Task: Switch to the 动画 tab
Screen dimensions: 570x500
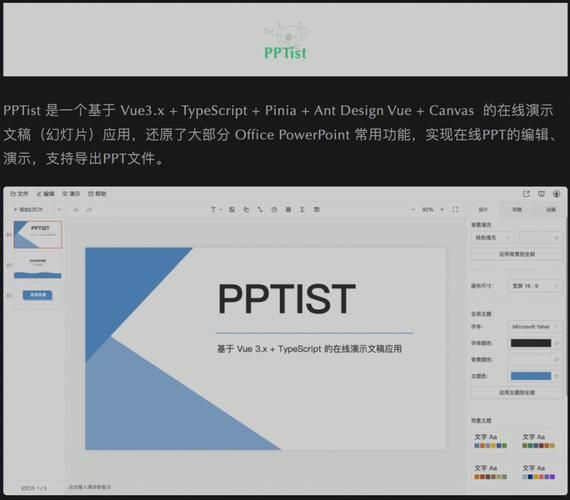Action: tap(551, 210)
